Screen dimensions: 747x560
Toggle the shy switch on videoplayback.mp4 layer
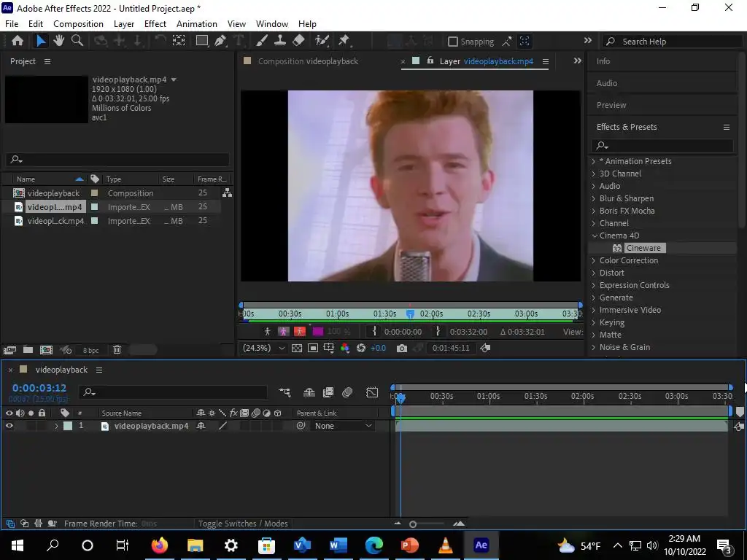(x=201, y=426)
